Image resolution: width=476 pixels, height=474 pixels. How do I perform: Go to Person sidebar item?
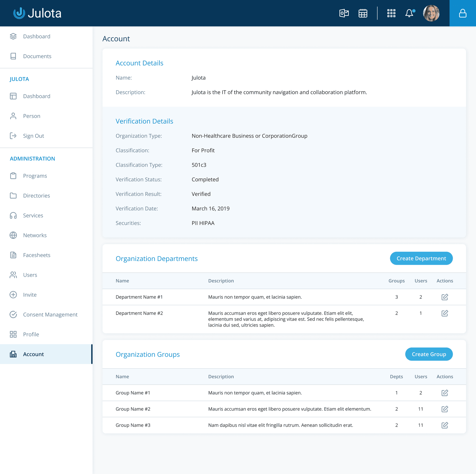tap(46, 116)
